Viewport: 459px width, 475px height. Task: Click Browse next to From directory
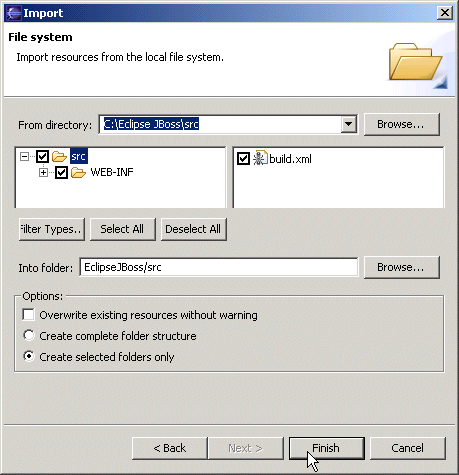click(402, 124)
